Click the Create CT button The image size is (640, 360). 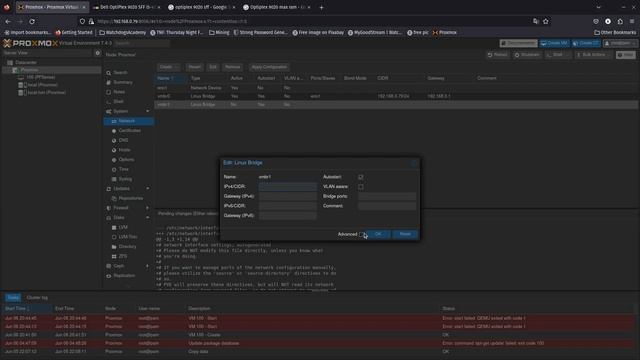pyautogui.click(x=586, y=43)
